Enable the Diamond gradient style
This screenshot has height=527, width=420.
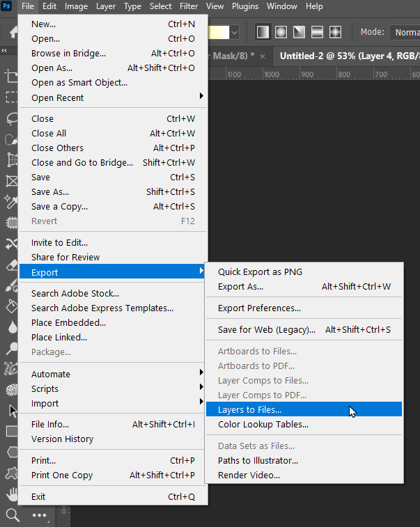point(335,32)
